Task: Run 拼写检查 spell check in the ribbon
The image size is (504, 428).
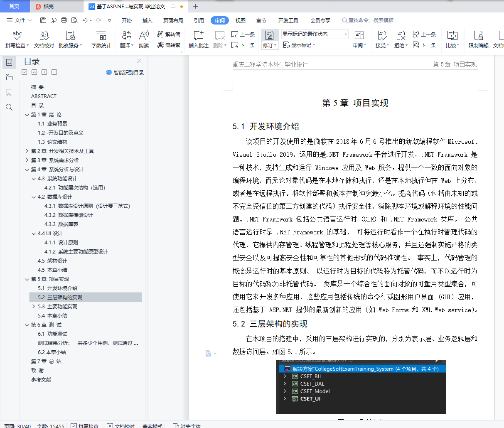Action: click(x=17, y=39)
